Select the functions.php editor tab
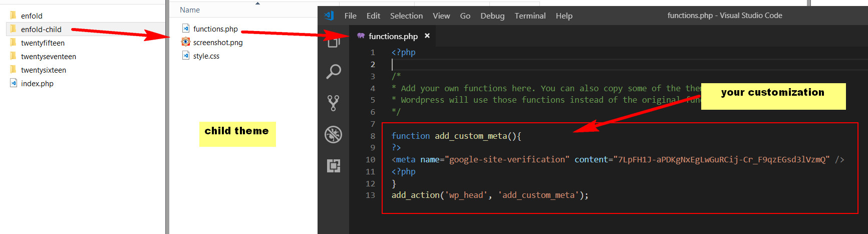 click(393, 36)
